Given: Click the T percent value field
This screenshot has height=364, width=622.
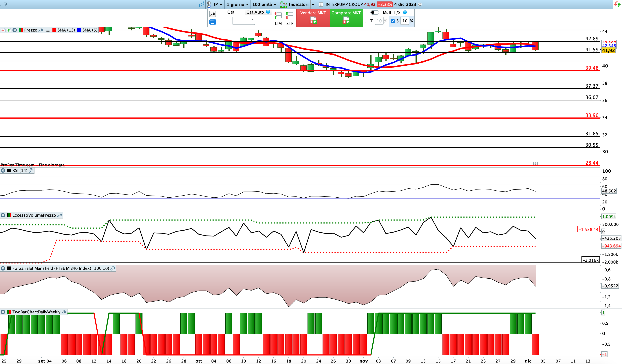Looking at the screenshot, I should [x=379, y=21].
